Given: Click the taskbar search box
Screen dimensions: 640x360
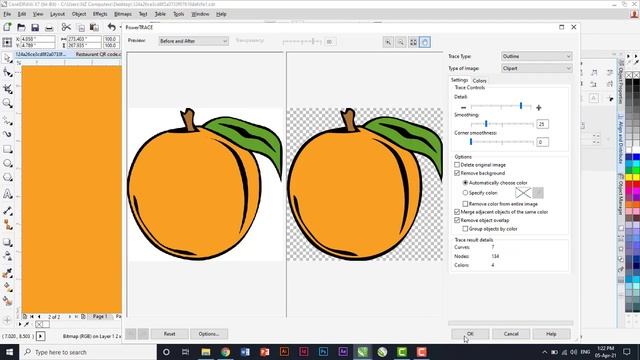Looking at the screenshot, I should (88, 352).
